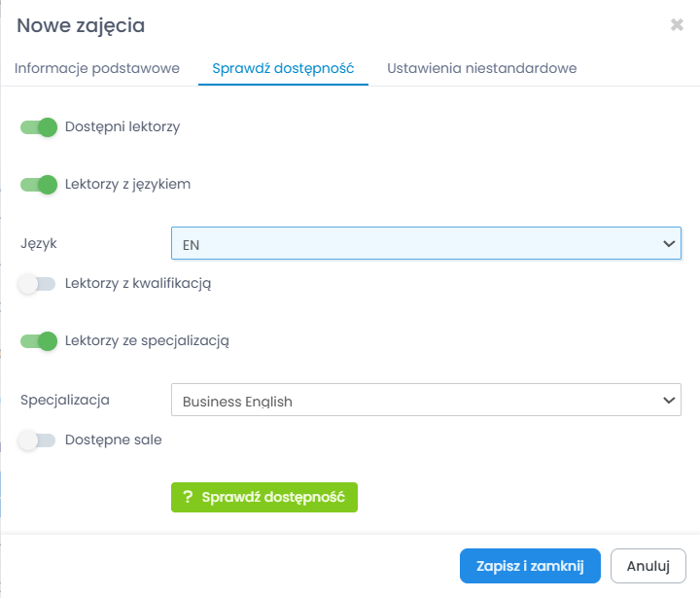Toggle off Lektorzy ze specjalizacją
700x598 pixels.
coord(39,340)
